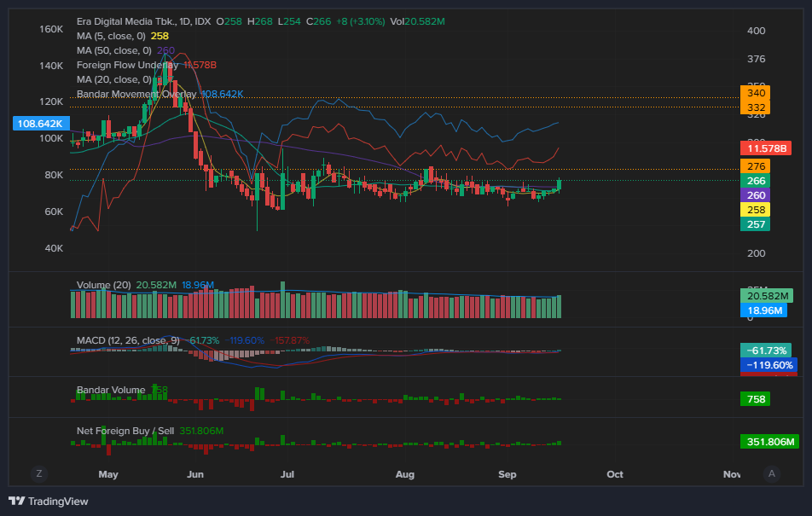Click the 351.806M Net Foreign scale label
Image resolution: width=812 pixels, height=516 pixels.
coord(770,442)
